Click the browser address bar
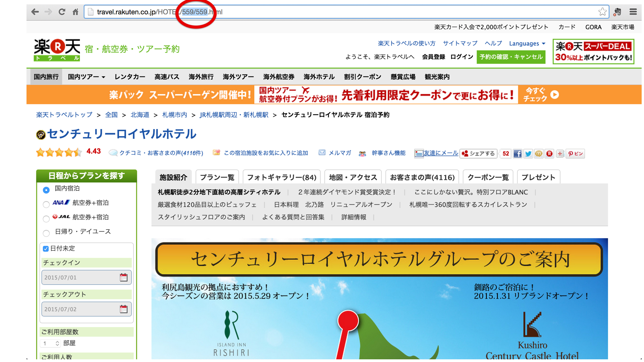Screen dimensions: 644x362 pyautogui.click(x=345, y=12)
